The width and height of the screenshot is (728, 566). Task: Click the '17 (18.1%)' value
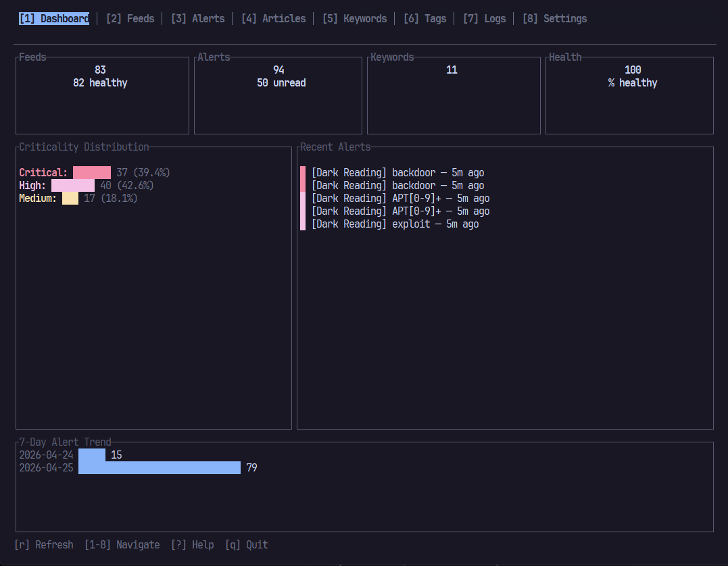coord(110,199)
